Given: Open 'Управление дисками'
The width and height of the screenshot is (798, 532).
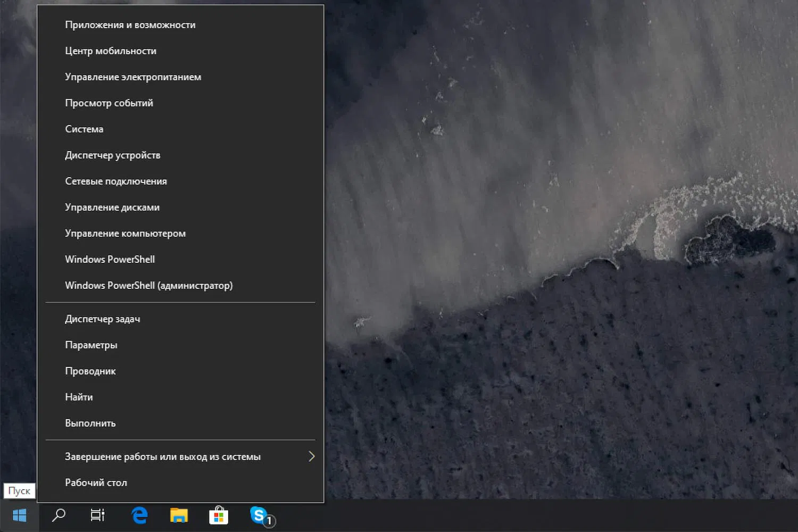Looking at the screenshot, I should [x=180, y=207].
